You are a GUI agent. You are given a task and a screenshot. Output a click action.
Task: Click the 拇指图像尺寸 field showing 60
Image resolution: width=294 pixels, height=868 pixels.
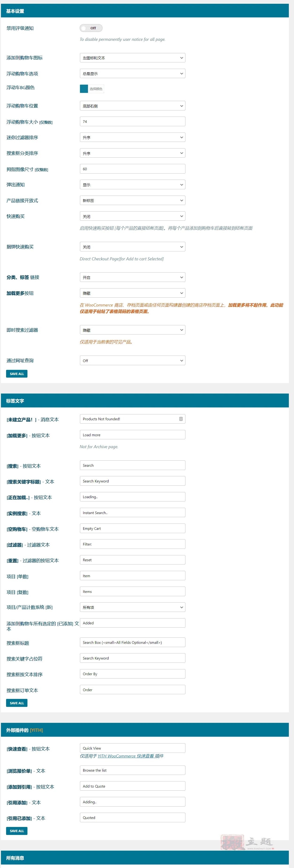click(x=132, y=169)
